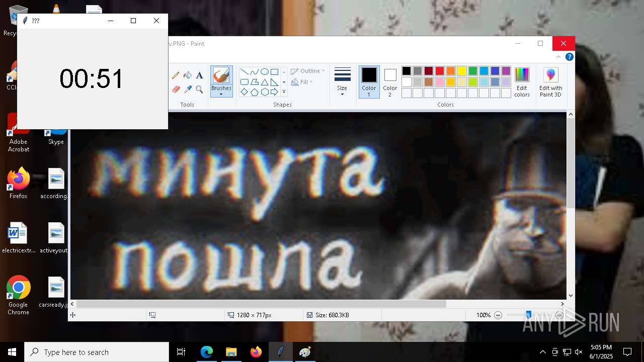Select the Fill with color bucket tool
Screen dimensions: 644x362
(188, 75)
